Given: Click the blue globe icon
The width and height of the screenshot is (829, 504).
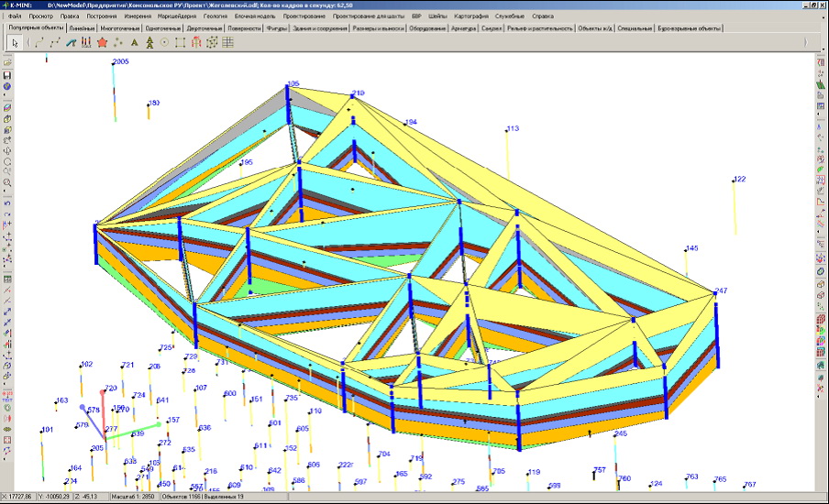Looking at the screenshot, I should pyautogui.click(x=7, y=86).
